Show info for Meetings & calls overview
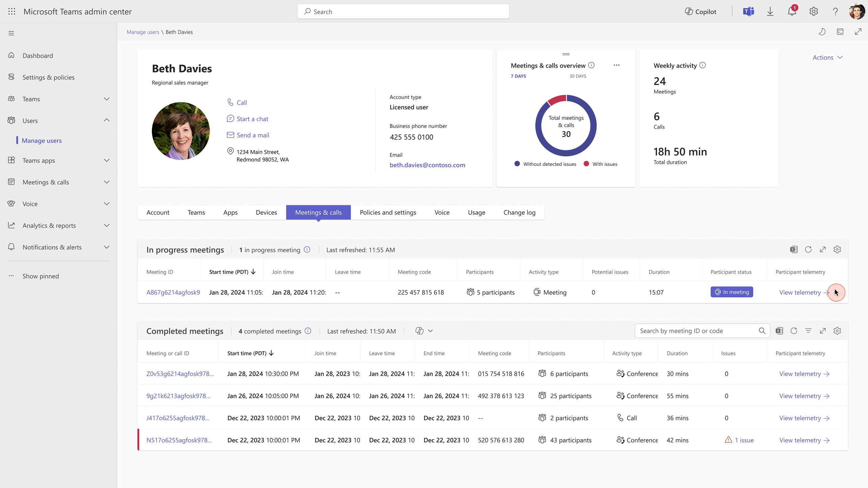 (591, 65)
